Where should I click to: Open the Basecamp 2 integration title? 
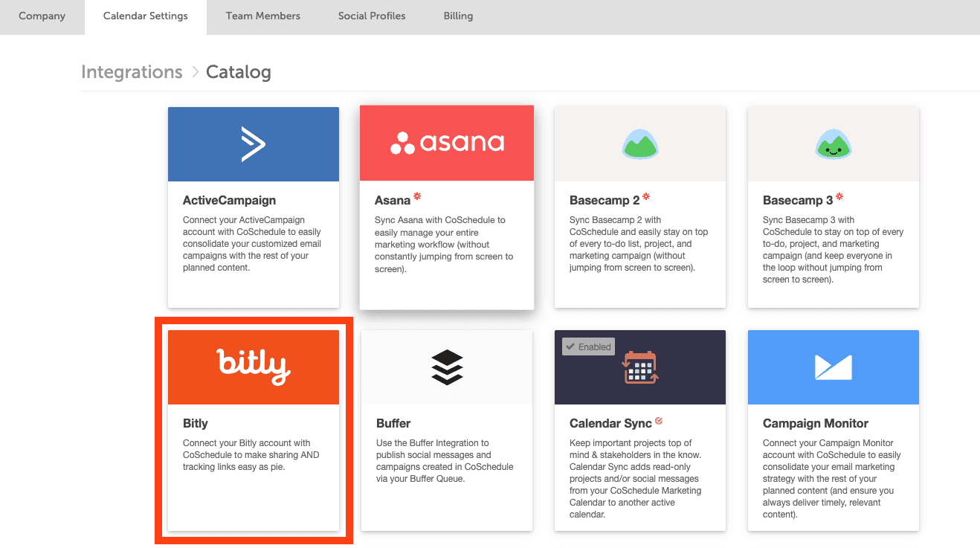605,201
